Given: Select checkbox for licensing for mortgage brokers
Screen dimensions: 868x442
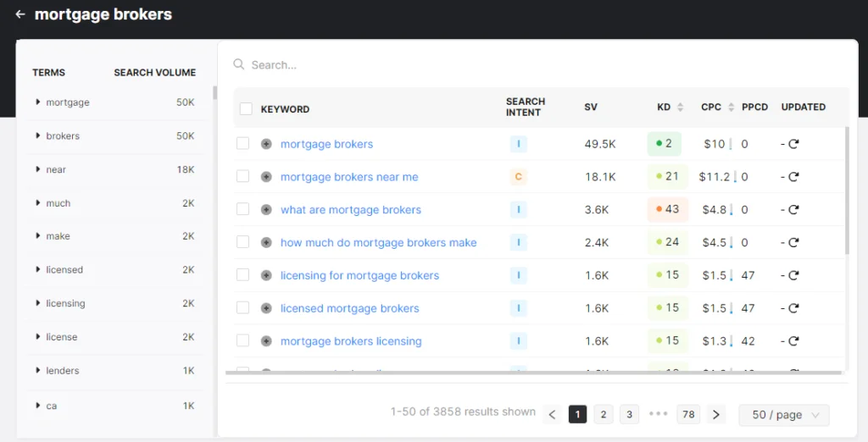Looking at the screenshot, I should click(x=243, y=275).
